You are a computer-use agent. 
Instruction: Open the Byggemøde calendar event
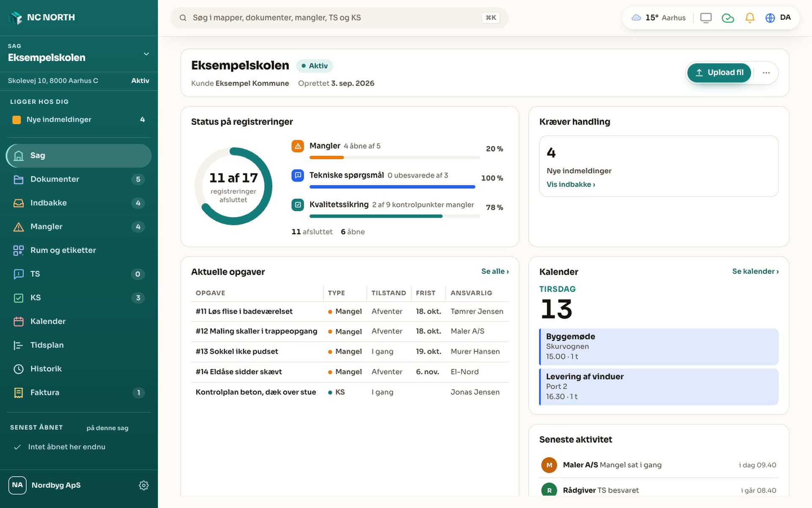(x=659, y=347)
